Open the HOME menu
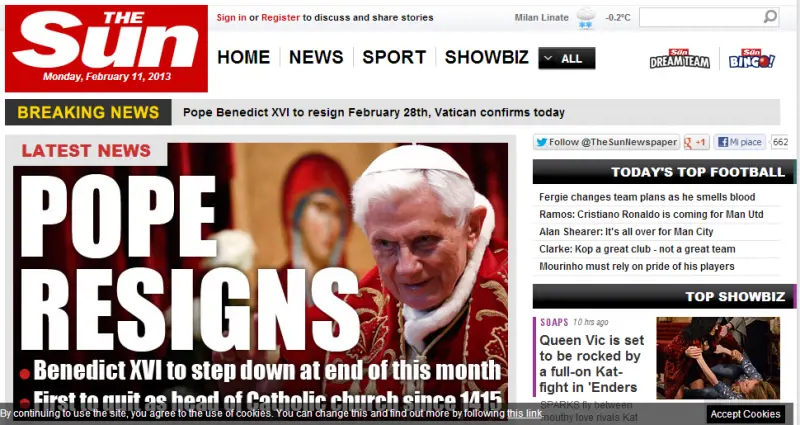This screenshot has height=425, width=800. [x=243, y=57]
